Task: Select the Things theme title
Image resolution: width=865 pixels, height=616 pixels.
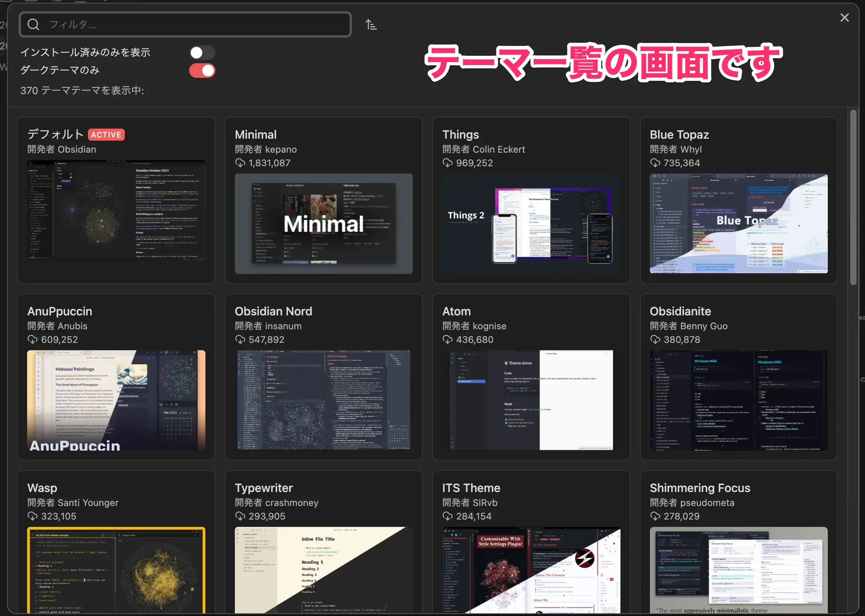Action: click(x=461, y=134)
